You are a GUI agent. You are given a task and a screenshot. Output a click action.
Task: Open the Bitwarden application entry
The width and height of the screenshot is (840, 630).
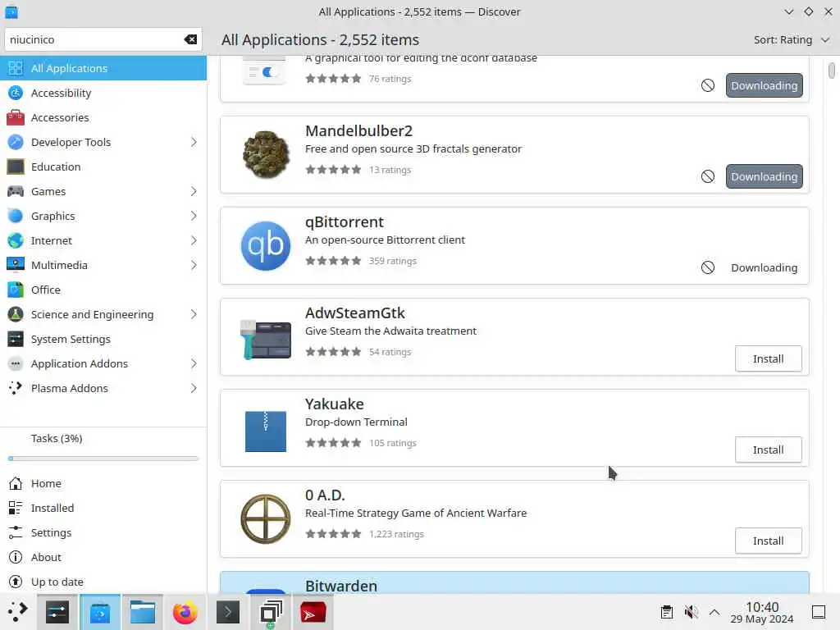click(x=514, y=583)
